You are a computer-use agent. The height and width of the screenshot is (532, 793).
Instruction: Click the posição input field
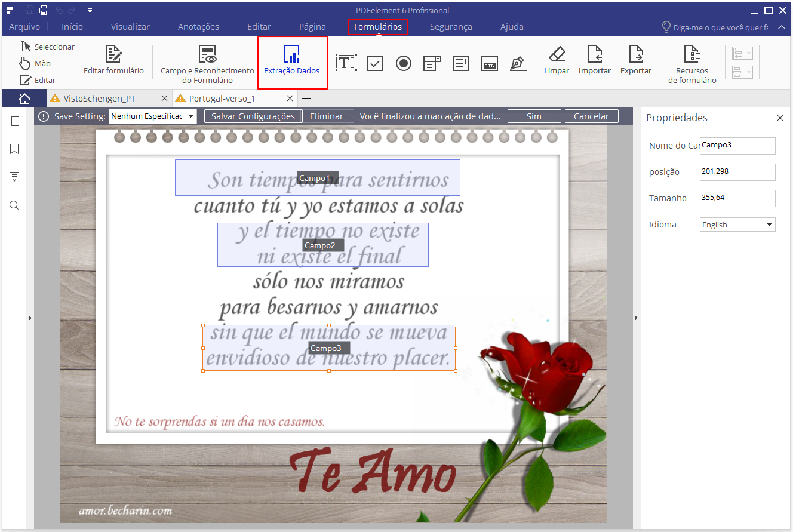737,172
